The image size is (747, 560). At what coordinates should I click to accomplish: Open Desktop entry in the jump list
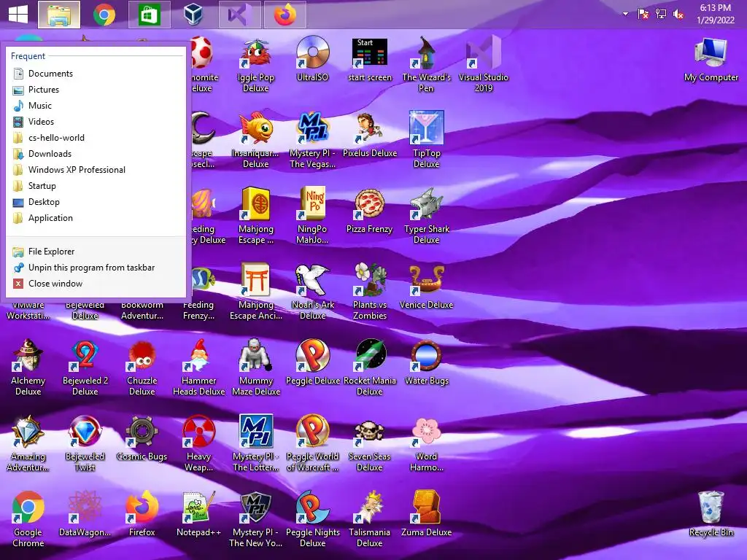96,202
